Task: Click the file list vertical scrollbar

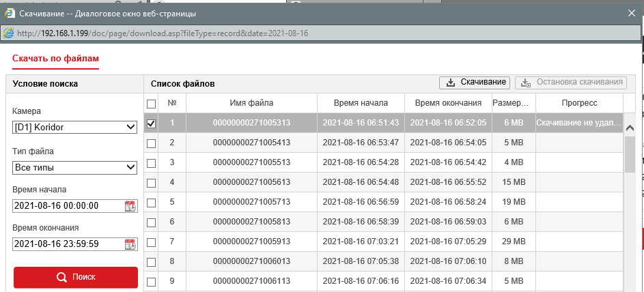Action: click(x=630, y=205)
